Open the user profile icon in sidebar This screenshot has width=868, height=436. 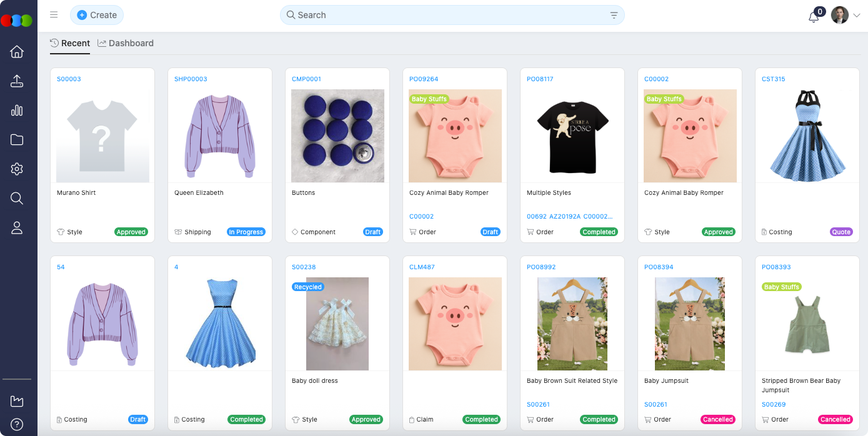pos(17,228)
